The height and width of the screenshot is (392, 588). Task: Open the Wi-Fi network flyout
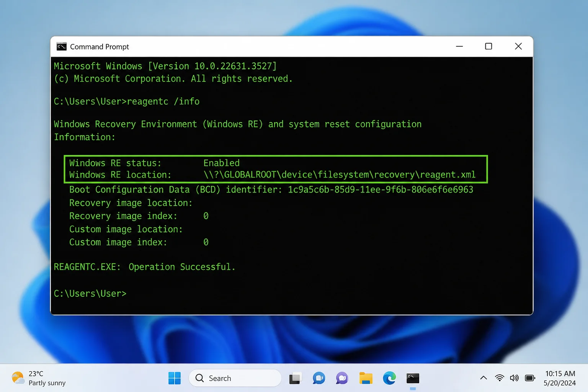[x=500, y=378]
